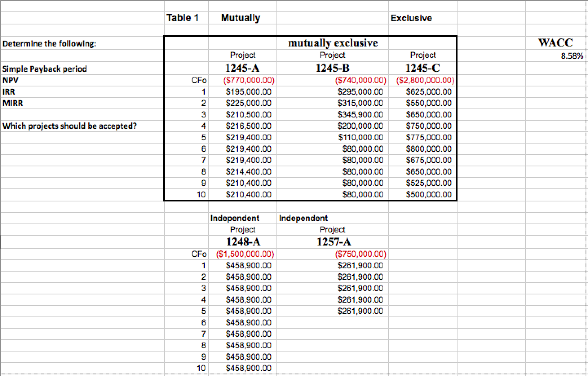Screen dimensions: 588x376
Task: Select the ($770,000.00) initial outflow cell
Action: [250, 80]
